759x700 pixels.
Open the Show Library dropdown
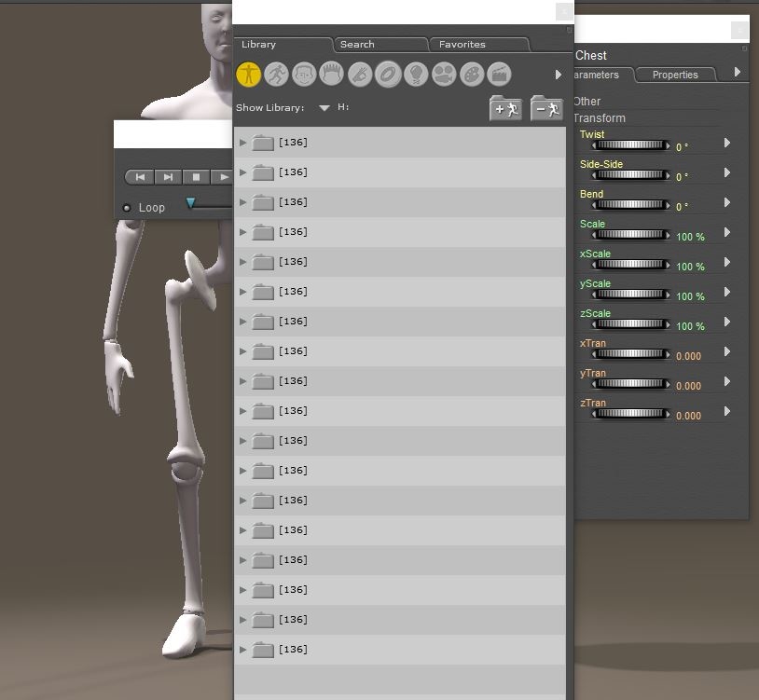coord(324,108)
